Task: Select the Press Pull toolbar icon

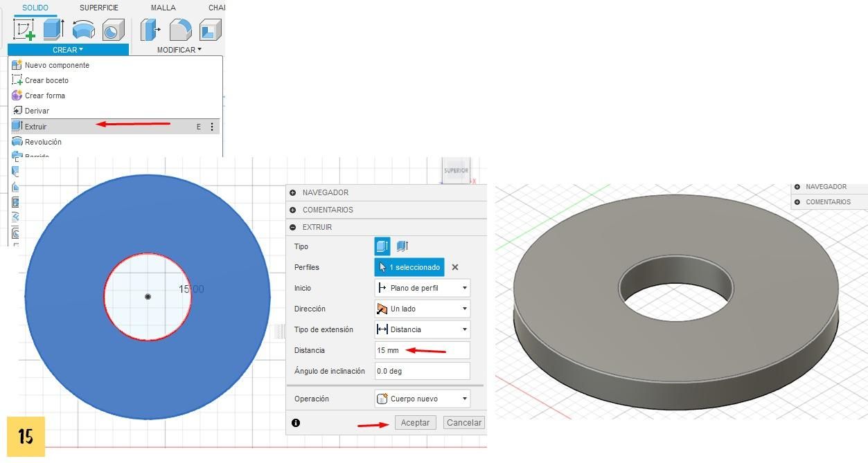Action: tap(150, 30)
